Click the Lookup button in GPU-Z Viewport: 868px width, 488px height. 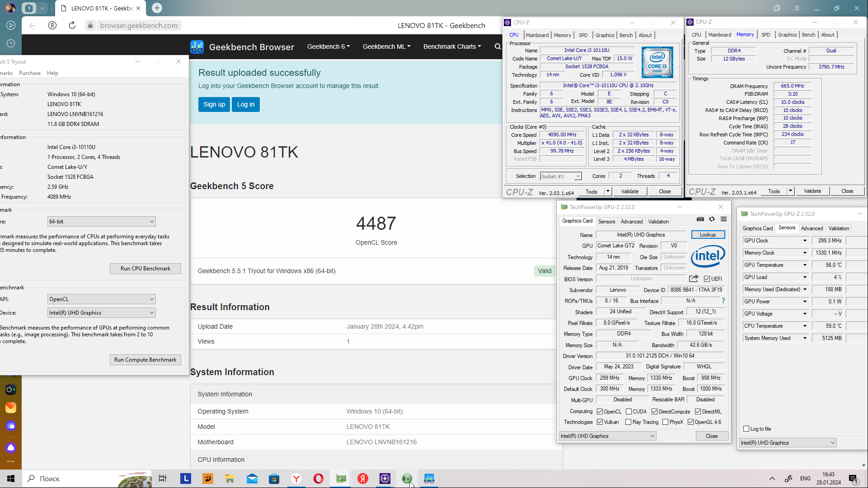708,235
